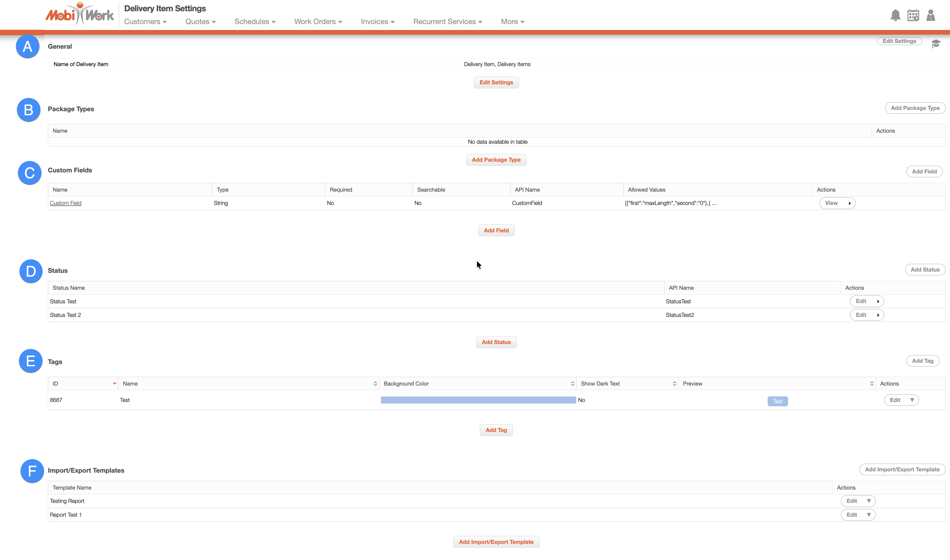Expand arrow beside View in Custom Field row
950x560 pixels.
click(x=850, y=203)
